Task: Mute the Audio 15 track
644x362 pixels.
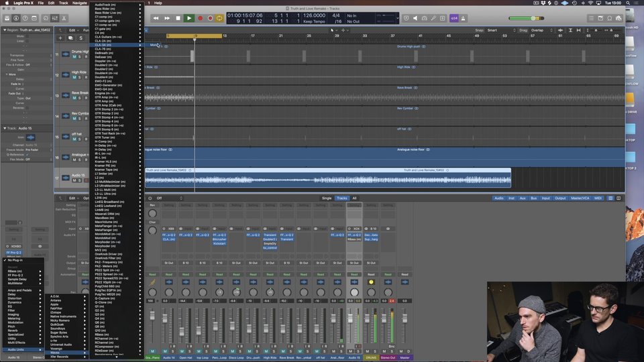Action: (x=74, y=180)
